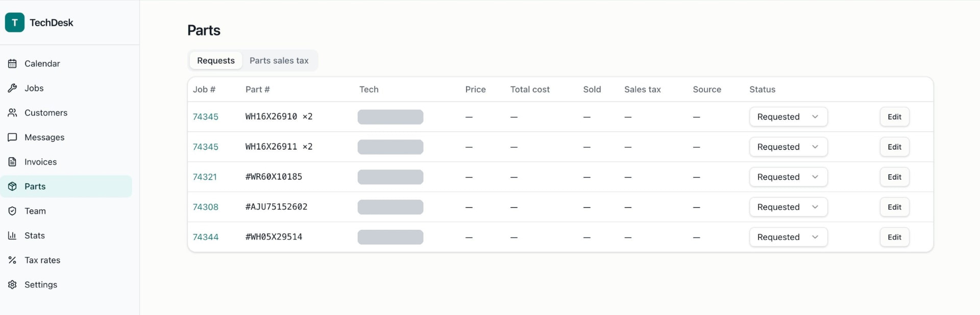The image size is (980, 315).
Task: Navigate to Customers section
Action: [66, 113]
